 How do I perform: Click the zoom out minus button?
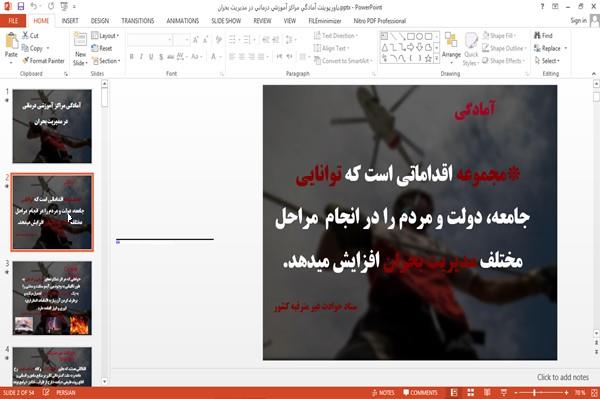pyautogui.click(x=516, y=392)
